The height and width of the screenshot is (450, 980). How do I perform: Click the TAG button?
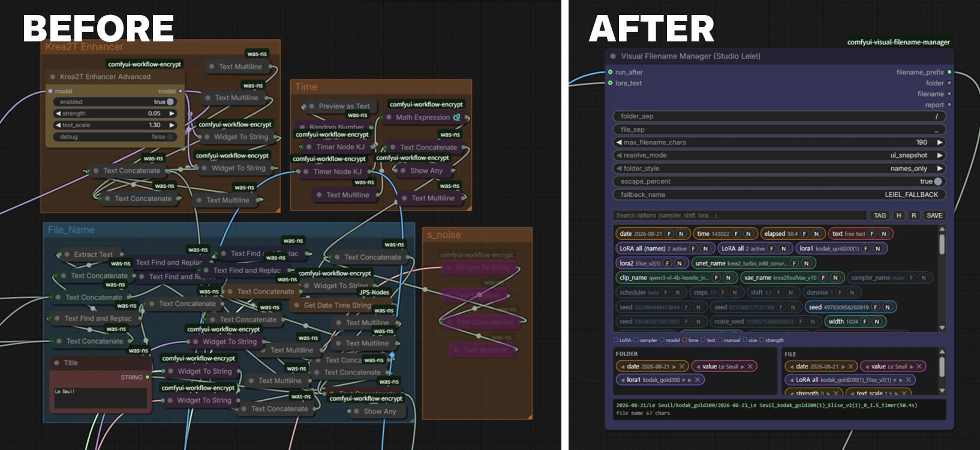point(880,215)
